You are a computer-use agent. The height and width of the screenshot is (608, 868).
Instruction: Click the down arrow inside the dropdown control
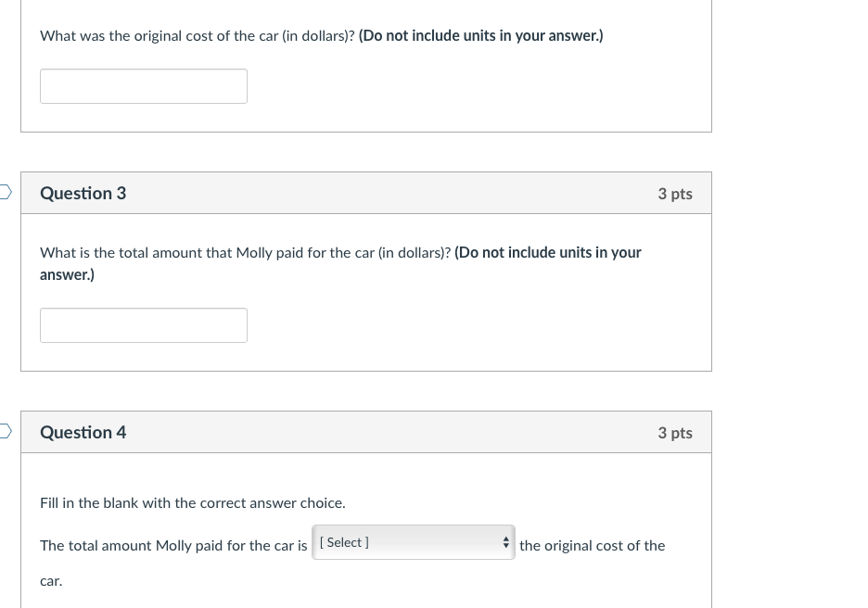[x=505, y=546]
